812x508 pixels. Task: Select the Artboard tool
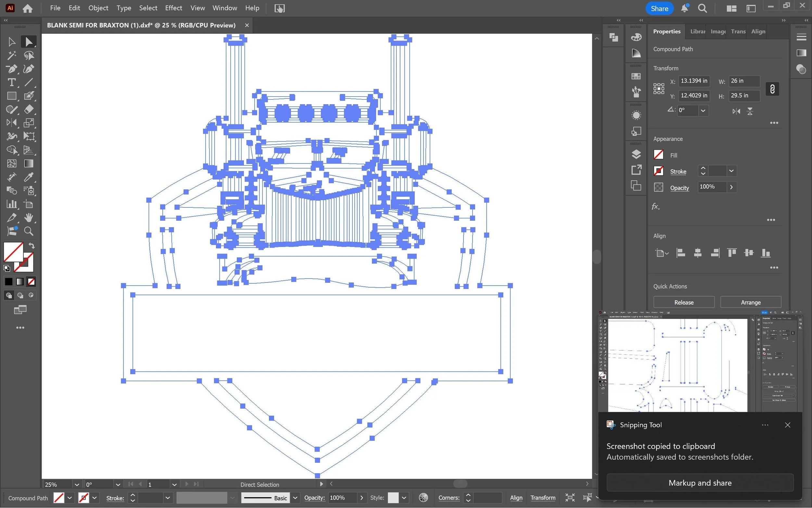29,204
